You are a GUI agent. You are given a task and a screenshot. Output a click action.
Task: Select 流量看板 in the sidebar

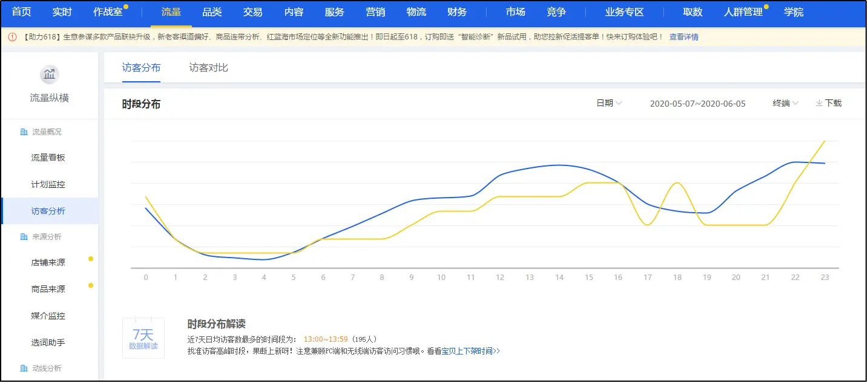click(48, 158)
